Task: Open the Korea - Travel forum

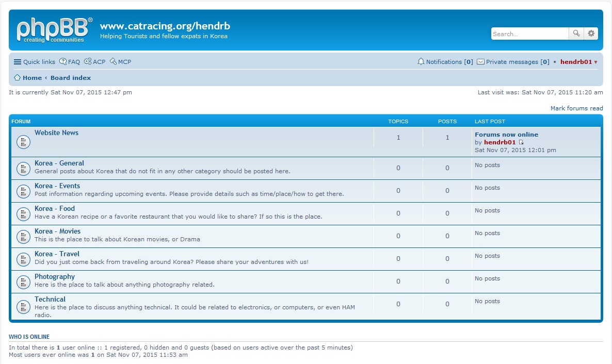Action: click(x=57, y=254)
